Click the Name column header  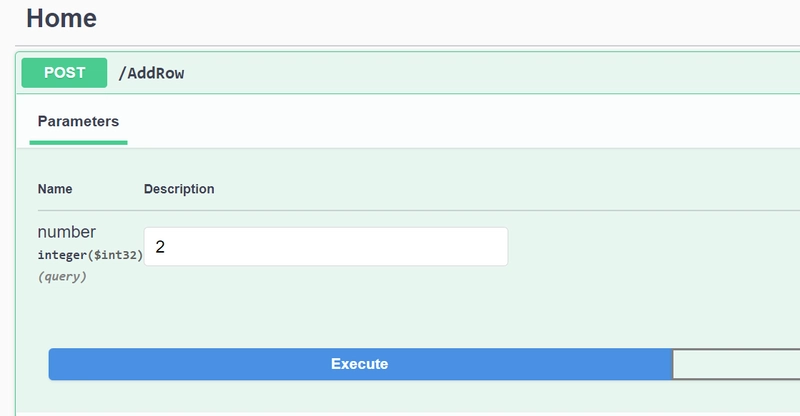pos(55,189)
